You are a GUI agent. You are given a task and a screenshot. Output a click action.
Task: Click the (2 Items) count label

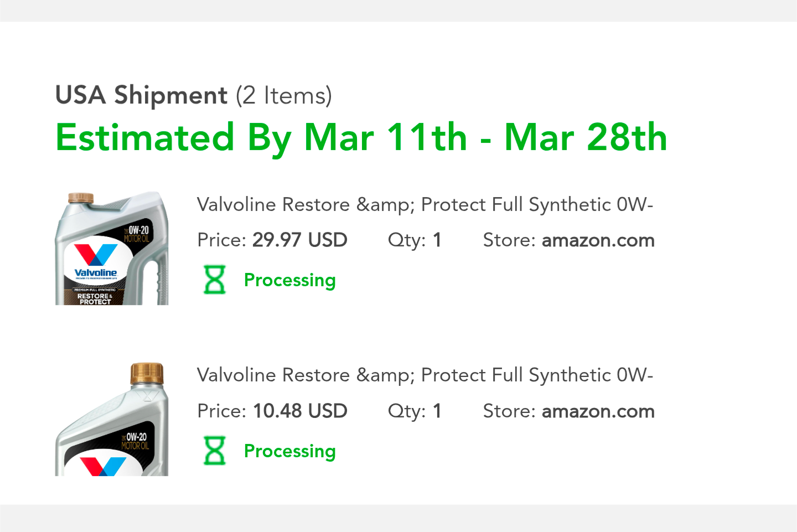[284, 96]
